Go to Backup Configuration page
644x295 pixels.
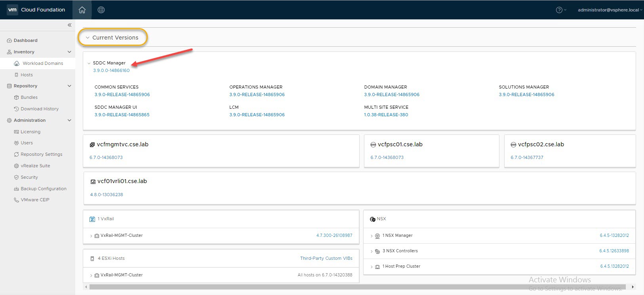43,189
